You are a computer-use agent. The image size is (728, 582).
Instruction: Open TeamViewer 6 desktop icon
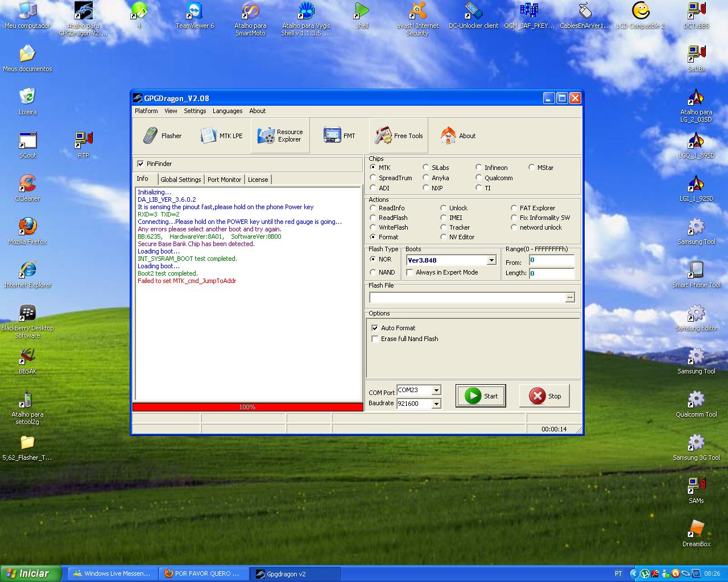(x=195, y=15)
